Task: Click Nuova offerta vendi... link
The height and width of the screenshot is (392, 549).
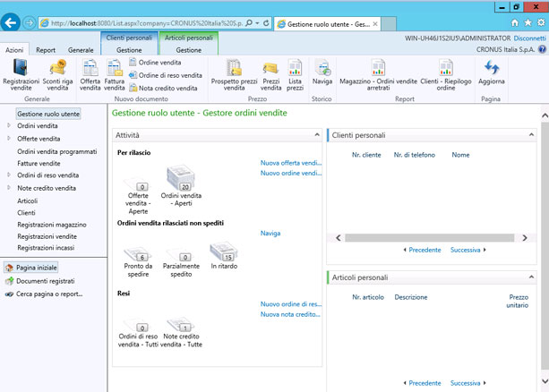Action: point(290,163)
